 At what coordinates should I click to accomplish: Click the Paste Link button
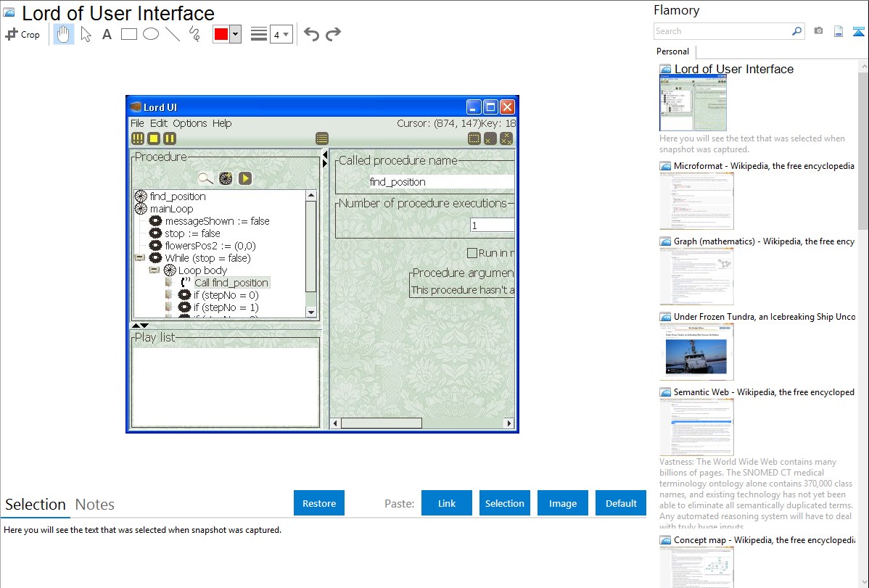[x=447, y=503]
